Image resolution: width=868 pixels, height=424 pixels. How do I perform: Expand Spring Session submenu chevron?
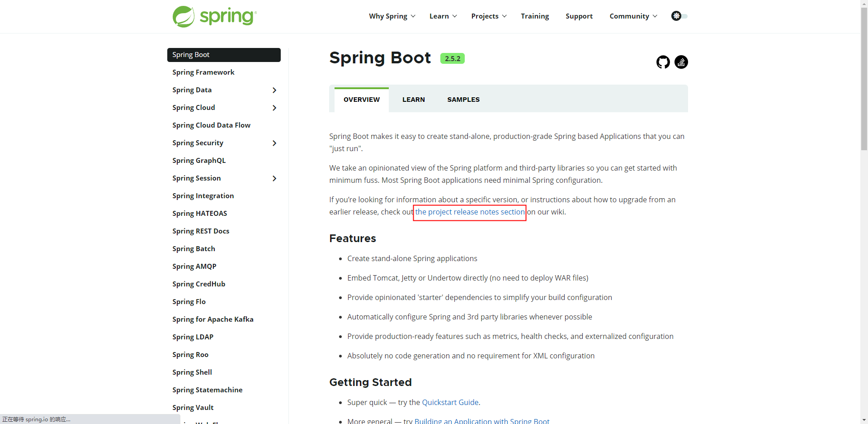point(274,178)
